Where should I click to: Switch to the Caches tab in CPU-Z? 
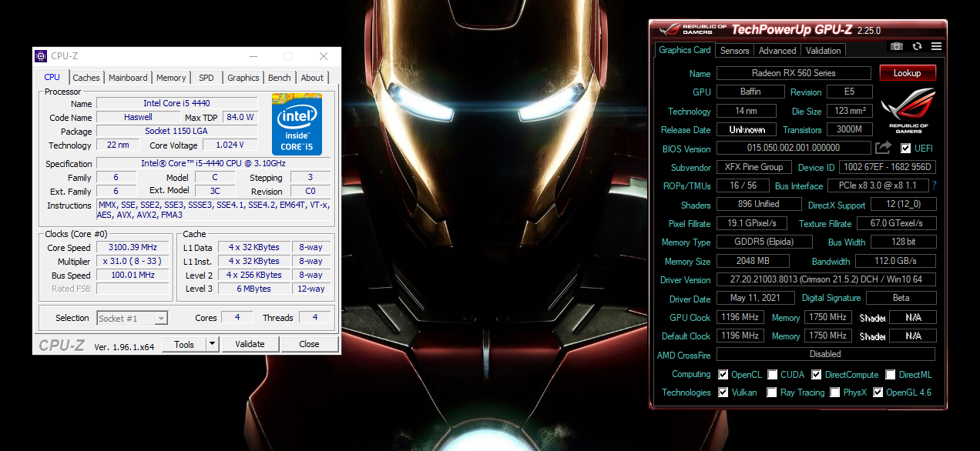[x=86, y=78]
